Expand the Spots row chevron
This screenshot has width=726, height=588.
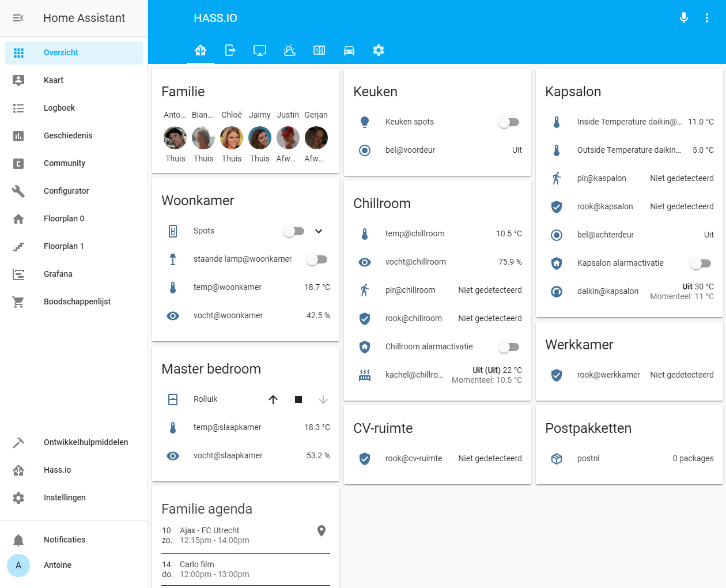319,231
